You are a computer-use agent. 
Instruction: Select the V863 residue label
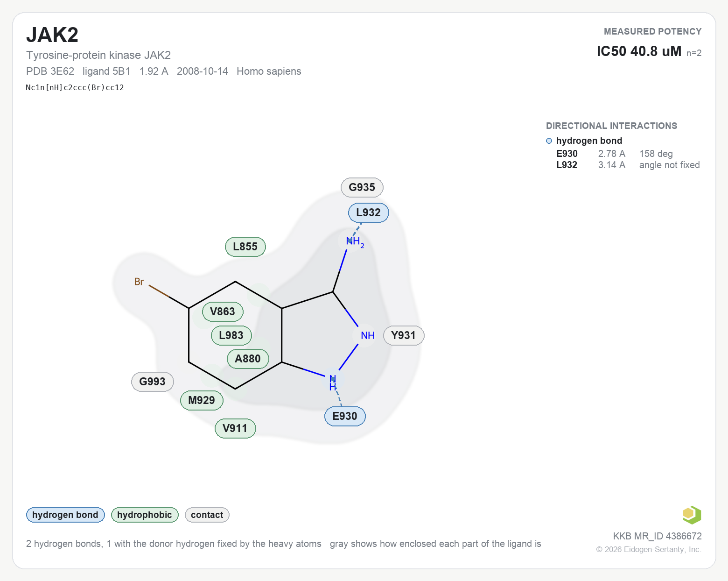(x=223, y=312)
